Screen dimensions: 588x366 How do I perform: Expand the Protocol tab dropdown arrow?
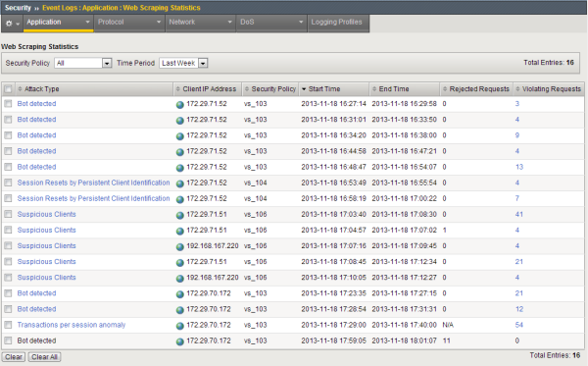click(158, 23)
